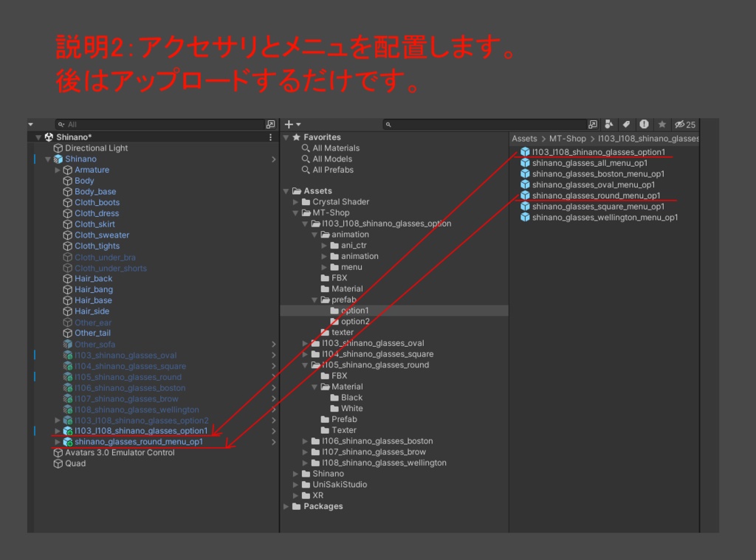Open the Shinano scene options kebab menu
This screenshot has width=756, height=560.
pos(270,137)
